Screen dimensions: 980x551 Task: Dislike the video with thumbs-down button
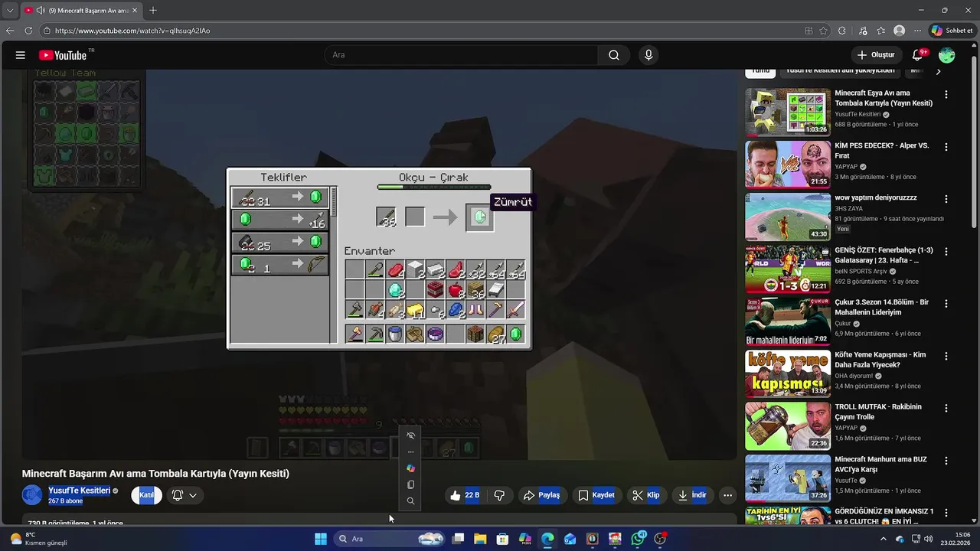[x=499, y=495]
